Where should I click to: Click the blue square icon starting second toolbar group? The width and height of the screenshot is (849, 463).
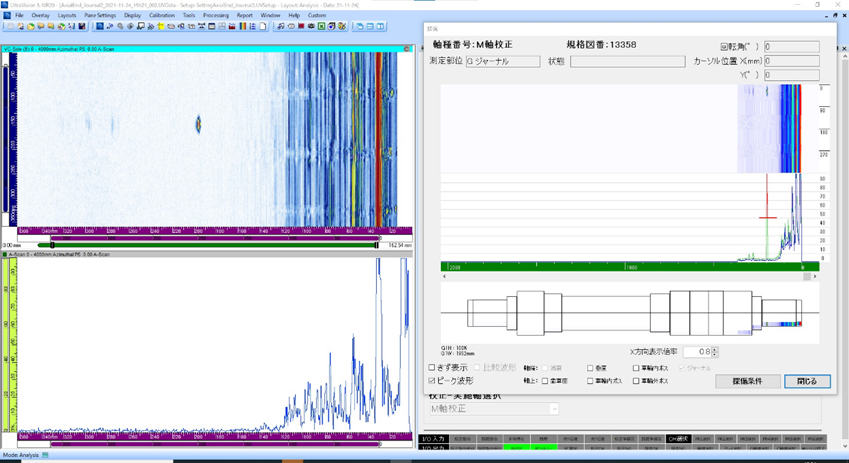tap(99, 26)
